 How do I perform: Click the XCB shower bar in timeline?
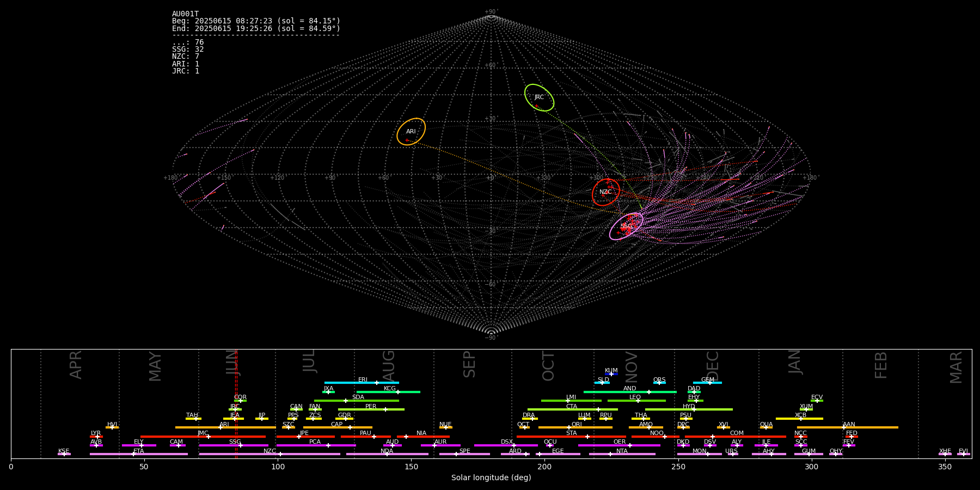[799, 419]
